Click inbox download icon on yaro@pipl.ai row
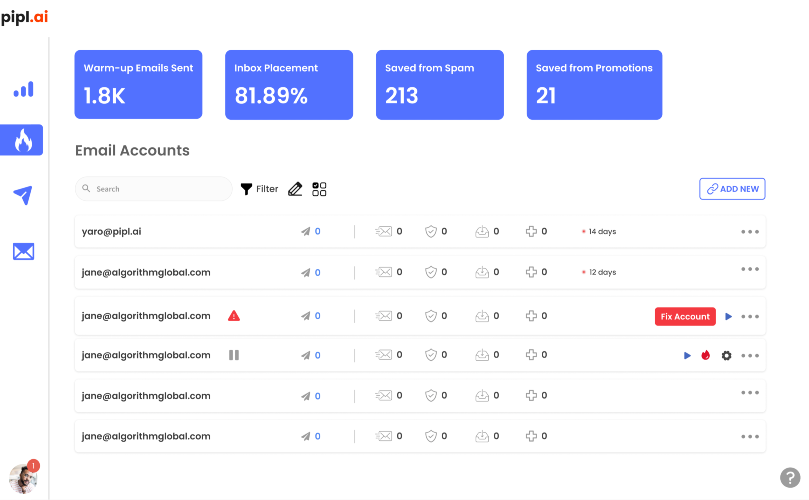809x500 pixels. click(x=482, y=232)
